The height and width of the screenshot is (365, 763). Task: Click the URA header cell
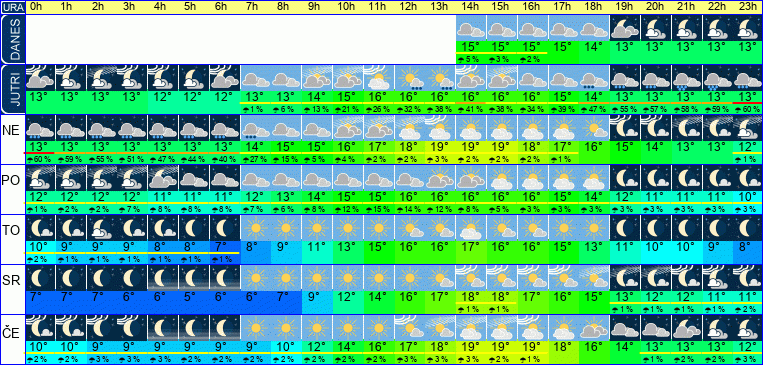12,7
